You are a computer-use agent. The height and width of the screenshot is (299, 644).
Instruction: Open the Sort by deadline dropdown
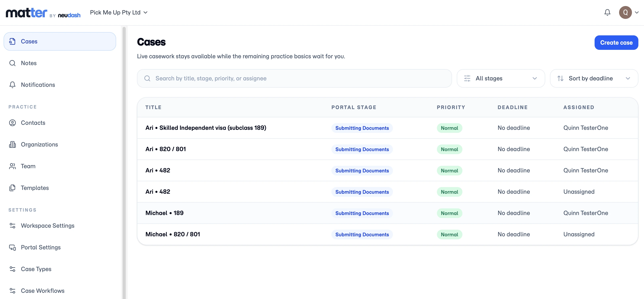594,78
